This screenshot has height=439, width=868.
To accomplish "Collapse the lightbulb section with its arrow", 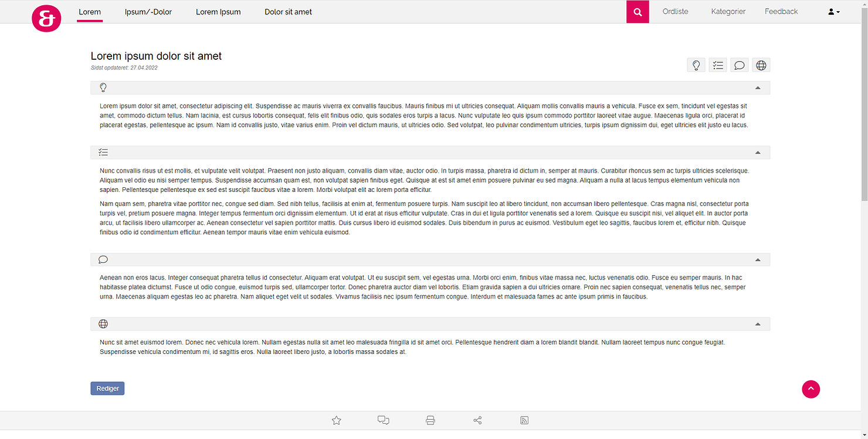I will [757, 87].
